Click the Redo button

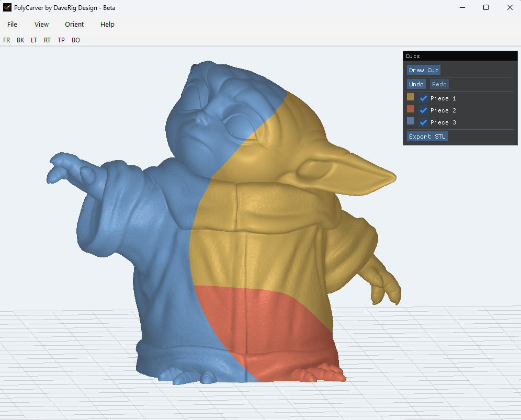pos(439,84)
